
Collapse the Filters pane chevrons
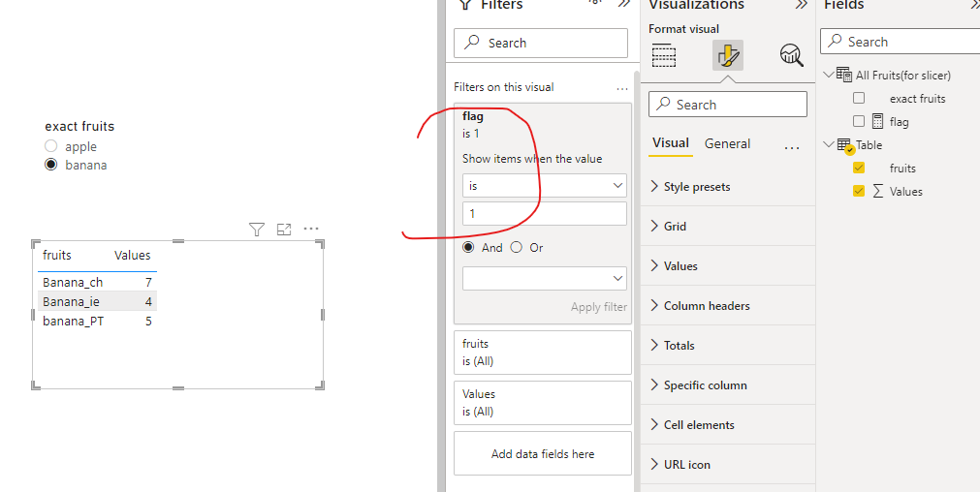[x=623, y=4]
